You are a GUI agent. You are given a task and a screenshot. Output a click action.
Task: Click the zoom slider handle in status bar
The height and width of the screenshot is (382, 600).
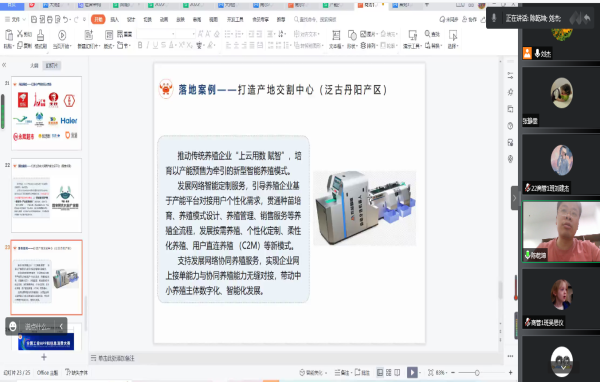click(477, 372)
